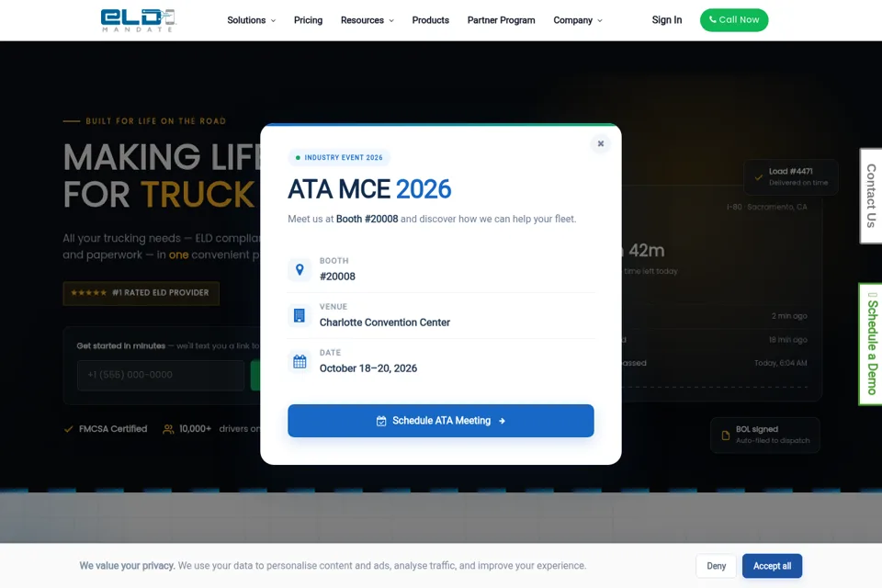Screen dimensions: 882x588
Task: Click the venue building icon
Action: 300,316
